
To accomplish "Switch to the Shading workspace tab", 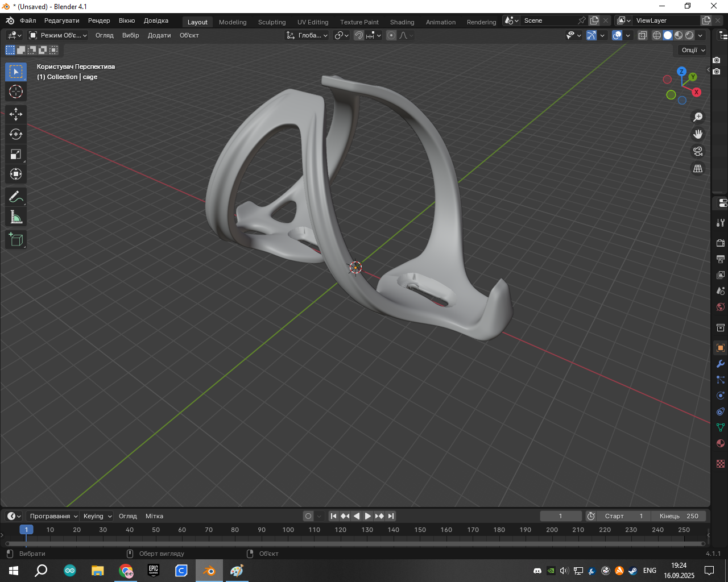I will (x=402, y=22).
